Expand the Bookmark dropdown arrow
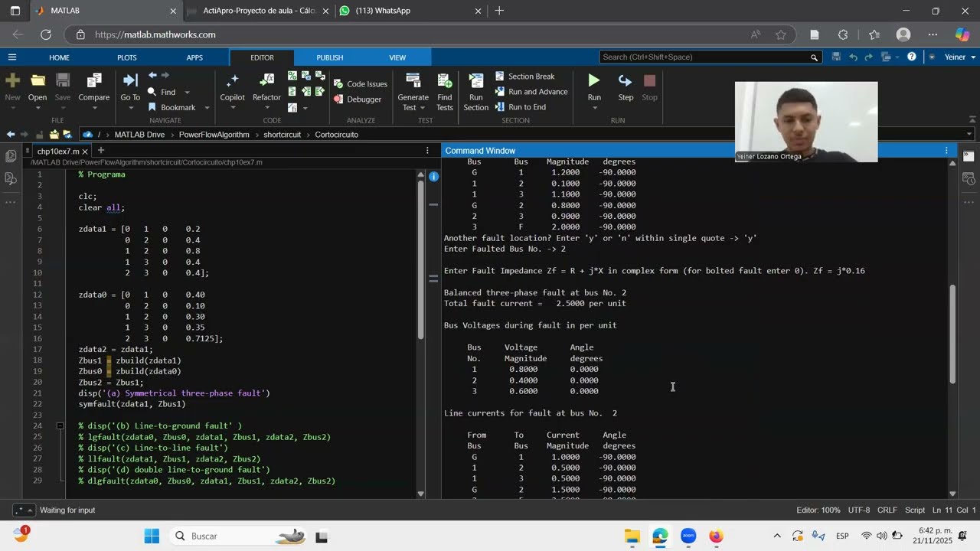The height and width of the screenshot is (551, 980). coord(207,108)
